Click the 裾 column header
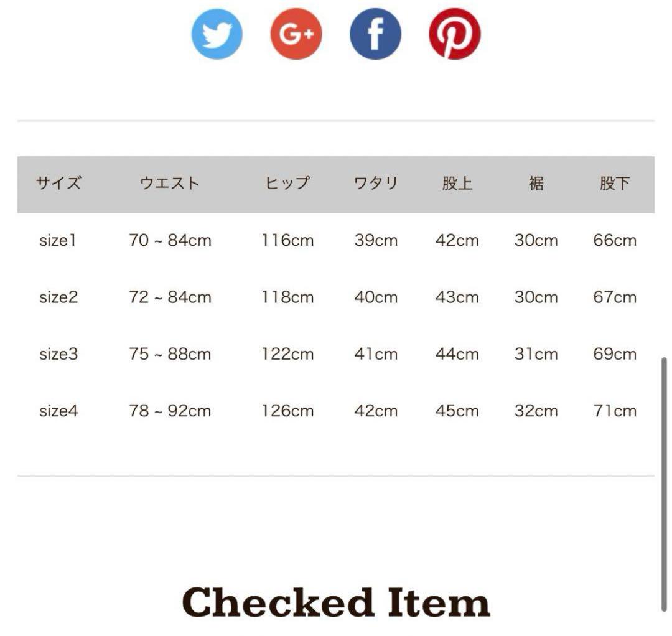Image resolution: width=672 pixels, height=636 pixels. 536,184
